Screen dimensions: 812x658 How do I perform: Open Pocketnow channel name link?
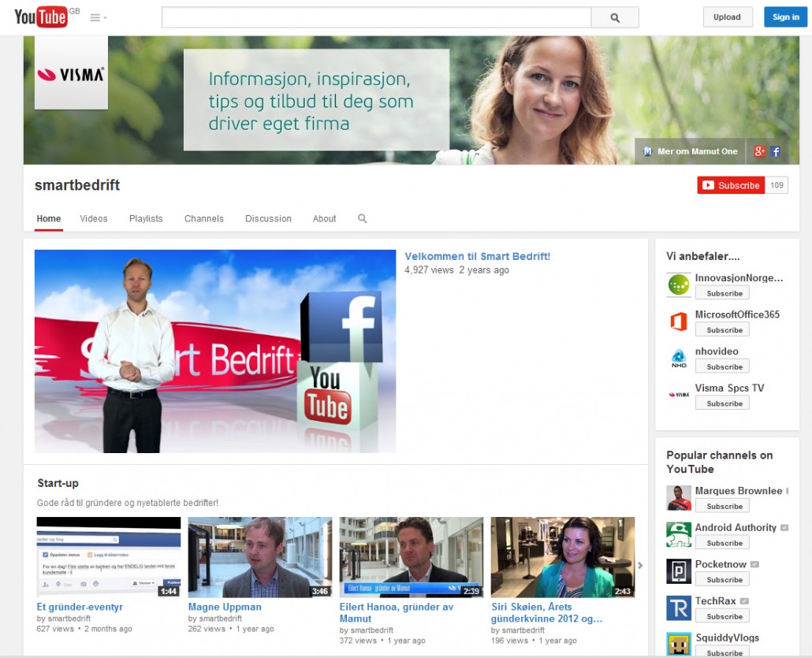pyautogui.click(x=721, y=564)
